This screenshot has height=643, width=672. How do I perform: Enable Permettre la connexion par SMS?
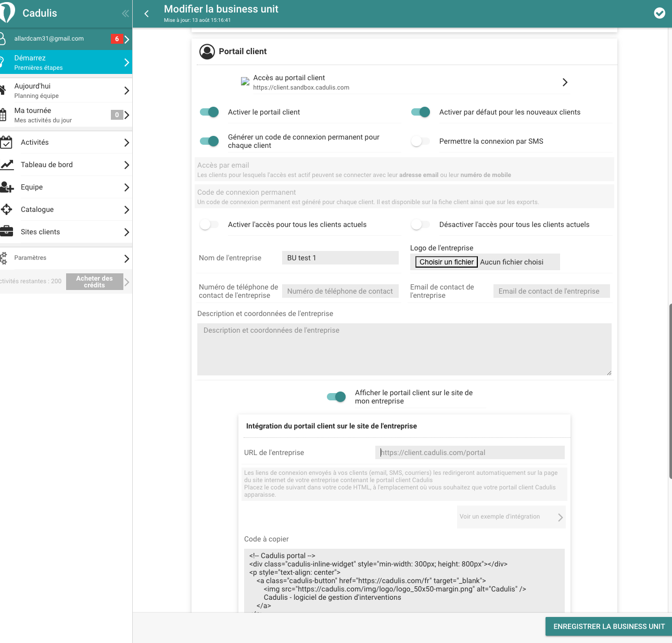[x=420, y=141]
